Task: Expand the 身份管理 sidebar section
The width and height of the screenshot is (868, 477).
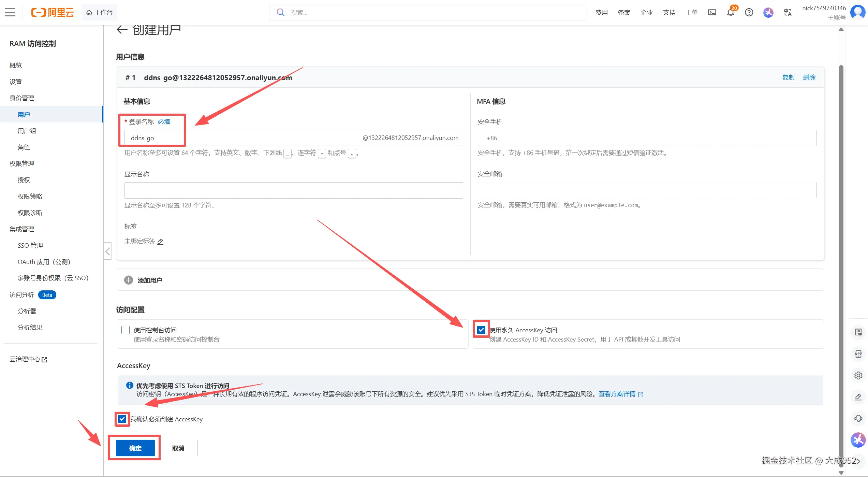Action: (x=22, y=98)
